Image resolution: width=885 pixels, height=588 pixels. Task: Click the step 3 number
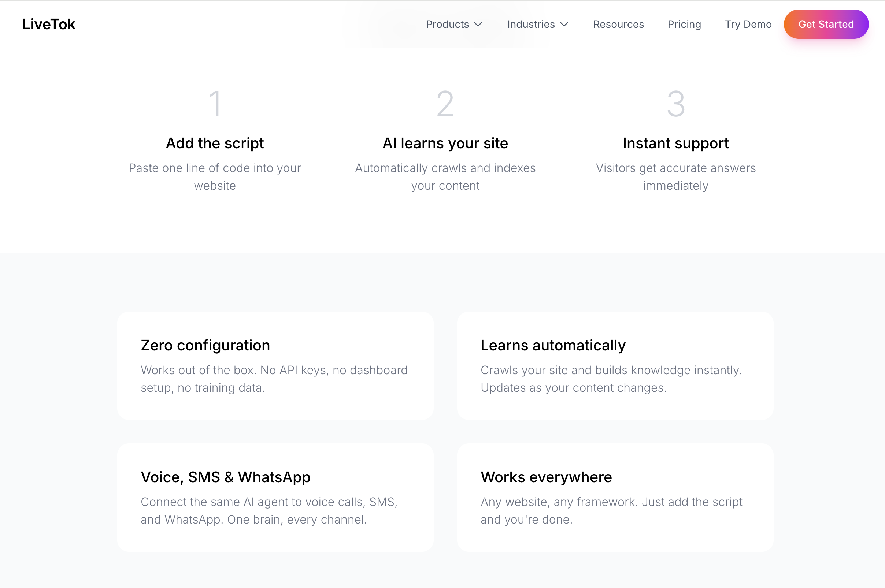(x=676, y=104)
